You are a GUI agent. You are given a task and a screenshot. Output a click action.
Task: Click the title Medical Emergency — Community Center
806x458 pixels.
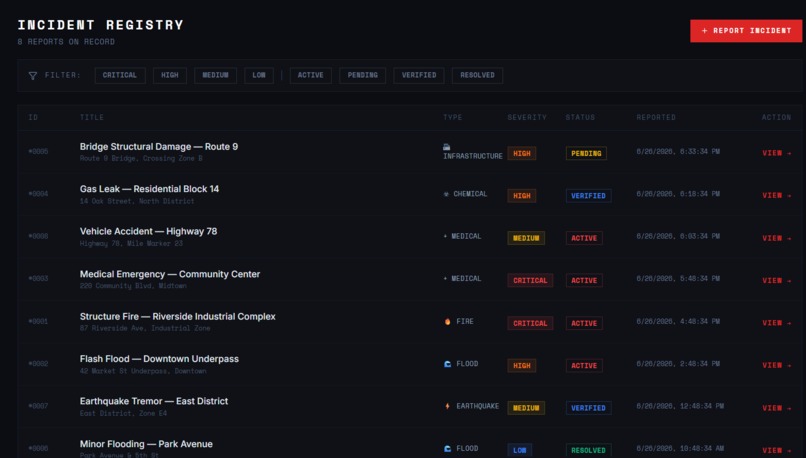[170, 274]
